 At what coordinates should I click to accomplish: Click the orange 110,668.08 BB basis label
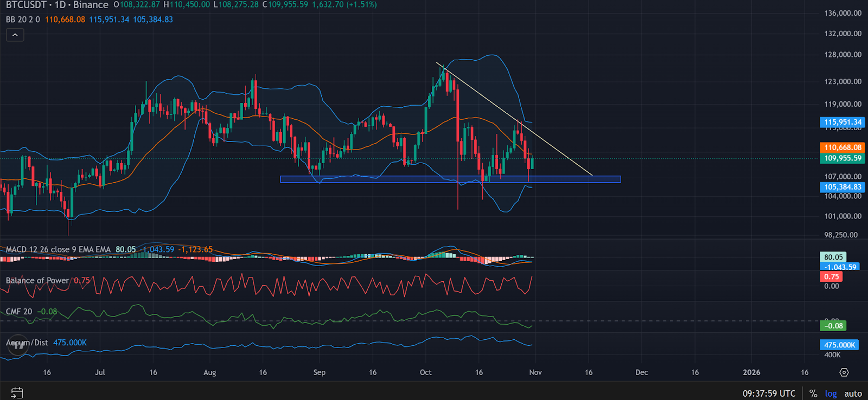[x=843, y=147]
